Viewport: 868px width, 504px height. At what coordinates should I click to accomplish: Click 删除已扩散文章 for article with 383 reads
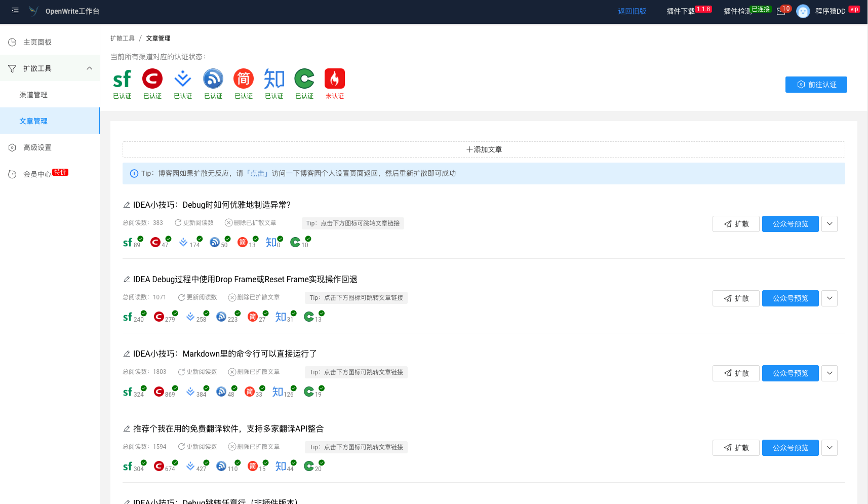[251, 223]
